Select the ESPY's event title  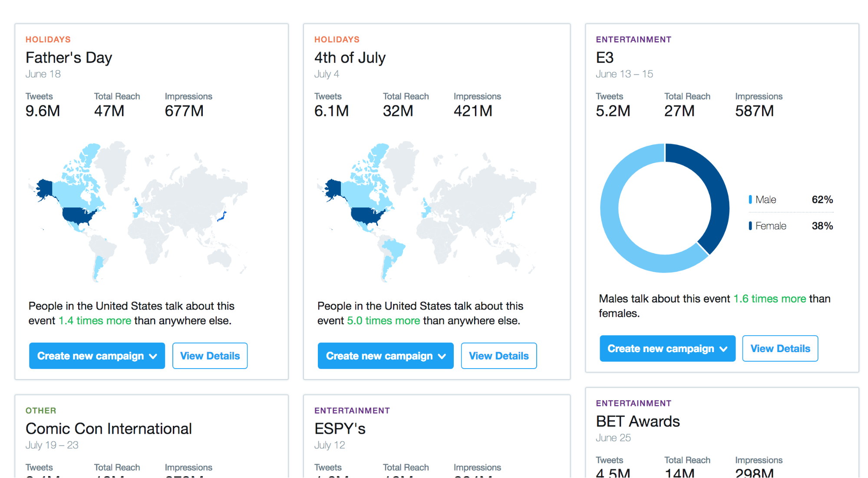[340, 429]
